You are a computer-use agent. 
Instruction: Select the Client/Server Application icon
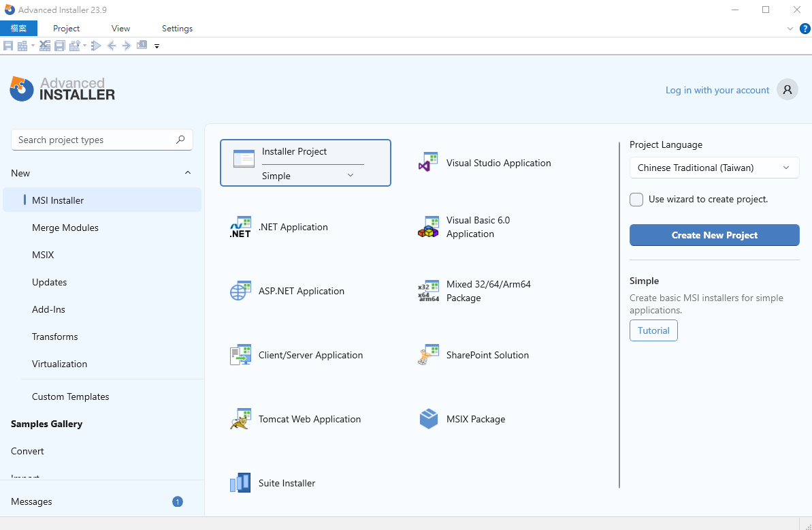click(240, 355)
